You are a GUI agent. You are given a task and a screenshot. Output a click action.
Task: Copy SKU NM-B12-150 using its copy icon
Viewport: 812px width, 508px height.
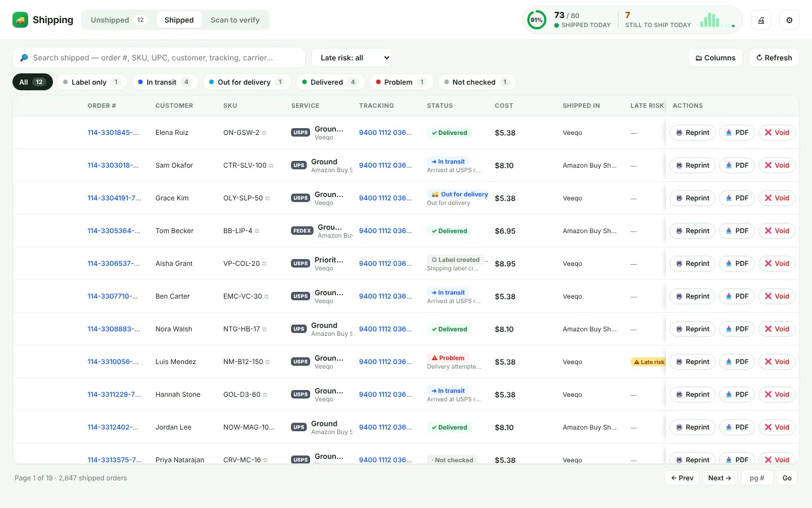(268, 362)
